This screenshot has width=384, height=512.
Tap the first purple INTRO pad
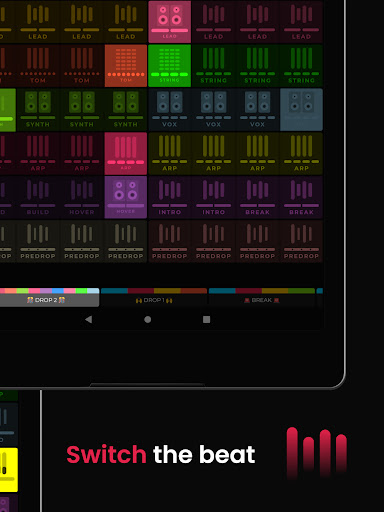(169, 197)
